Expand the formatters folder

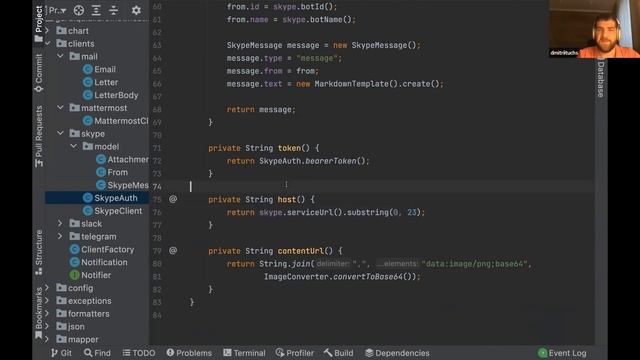47,313
